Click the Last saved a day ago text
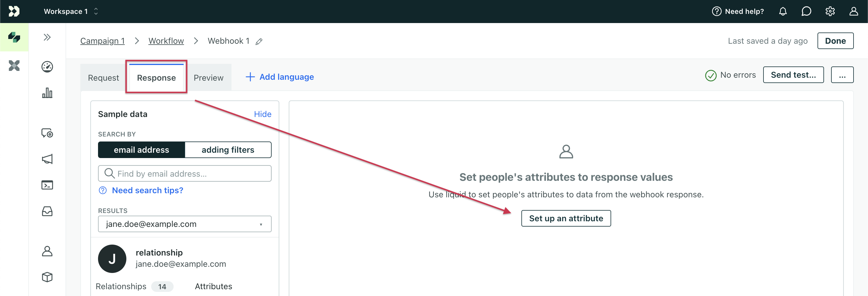The image size is (868, 296). point(768,41)
